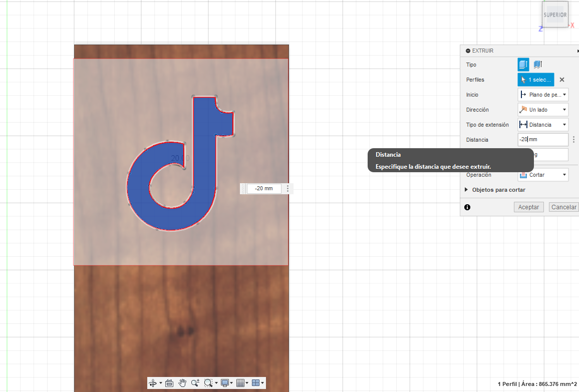Click the 'Perfiles' label
579x392 pixels.
tap(475, 80)
